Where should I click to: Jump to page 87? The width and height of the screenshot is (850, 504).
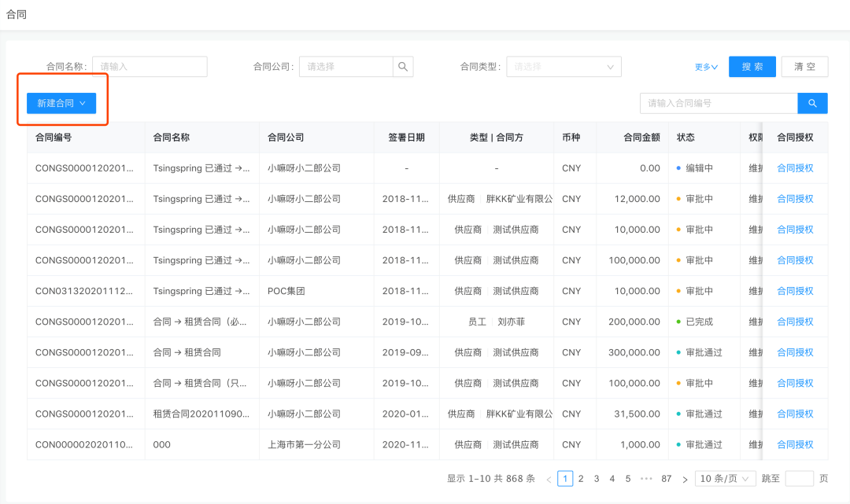667,479
